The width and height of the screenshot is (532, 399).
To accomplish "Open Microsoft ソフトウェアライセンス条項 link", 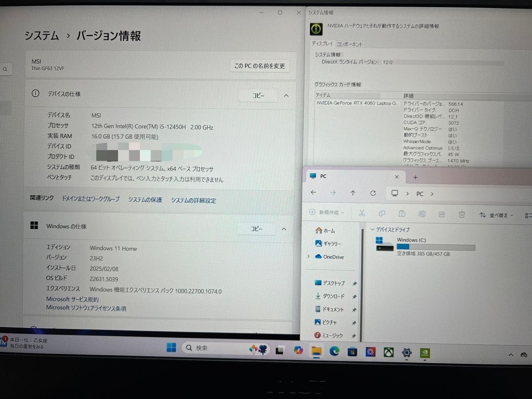I will coord(86,308).
